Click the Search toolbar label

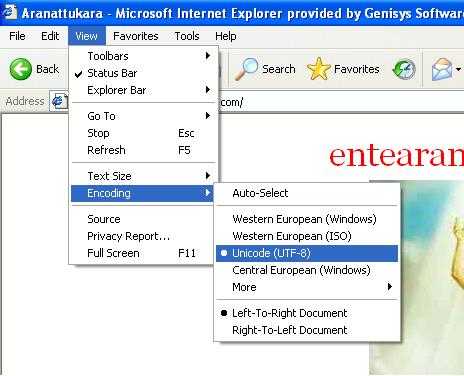[279, 69]
